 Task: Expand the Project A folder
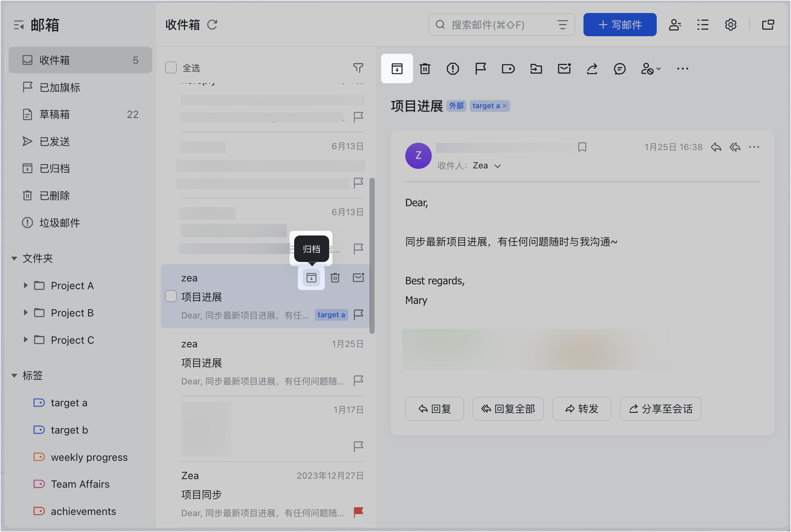[x=26, y=286]
